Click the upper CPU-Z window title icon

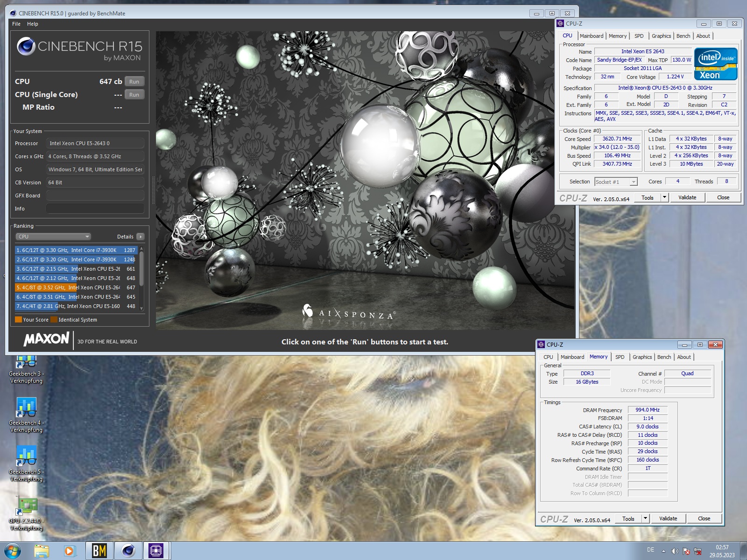pyautogui.click(x=561, y=23)
